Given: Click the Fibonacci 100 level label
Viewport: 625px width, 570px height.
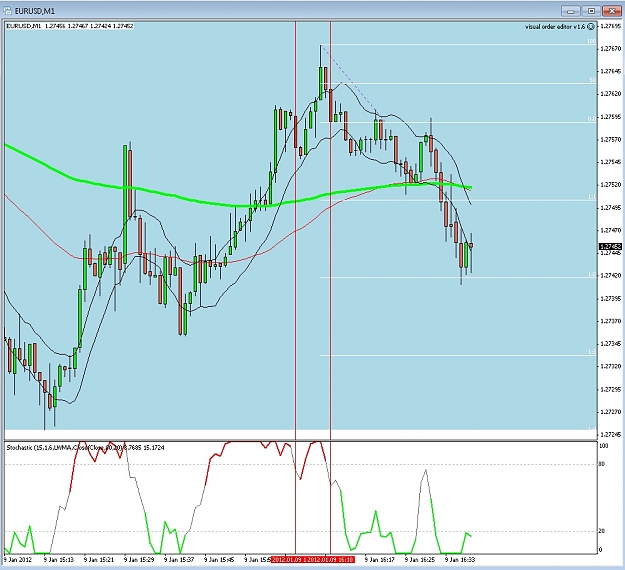Looking at the screenshot, I should point(592,41).
